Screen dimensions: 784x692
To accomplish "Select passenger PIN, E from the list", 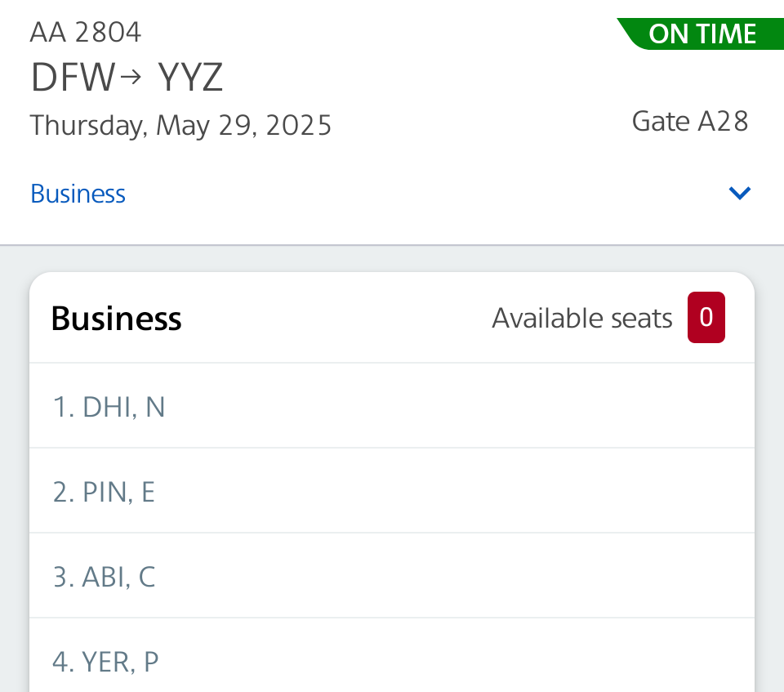I will click(x=104, y=491).
